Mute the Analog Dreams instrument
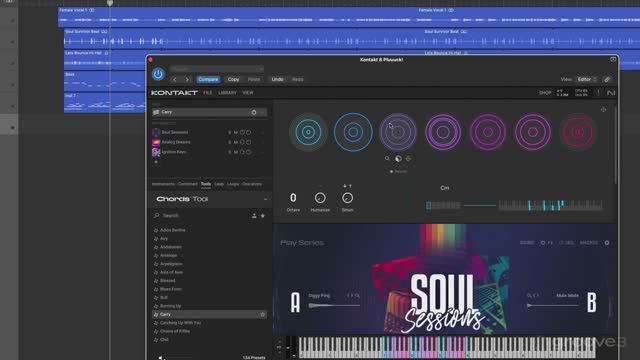The width and height of the screenshot is (640, 360). (x=236, y=142)
